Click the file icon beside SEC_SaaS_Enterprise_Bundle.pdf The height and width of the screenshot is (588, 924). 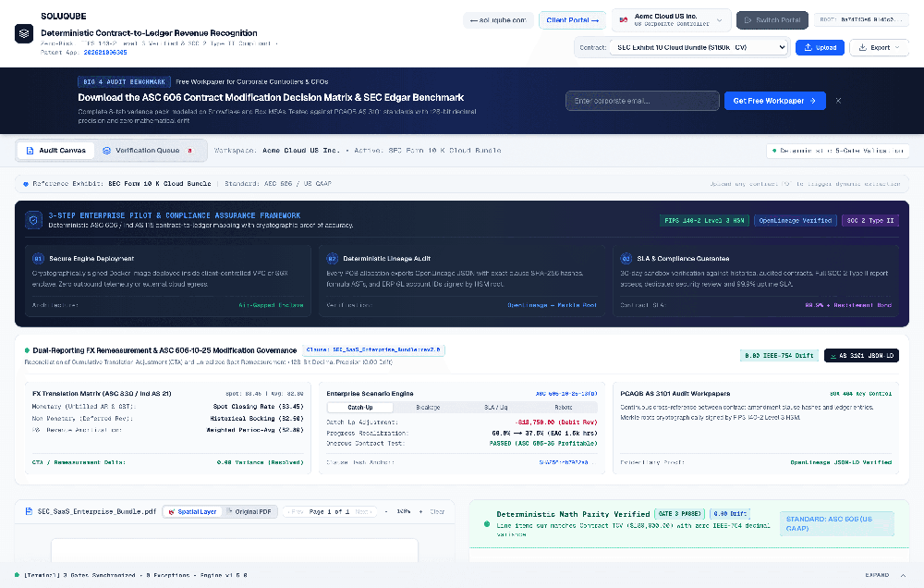(29, 511)
